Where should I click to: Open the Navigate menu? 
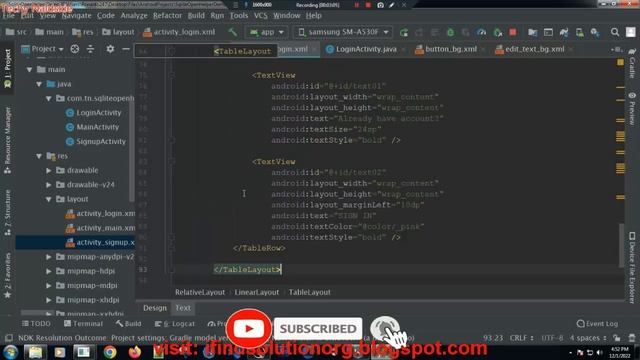pyautogui.click(x=76, y=16)
